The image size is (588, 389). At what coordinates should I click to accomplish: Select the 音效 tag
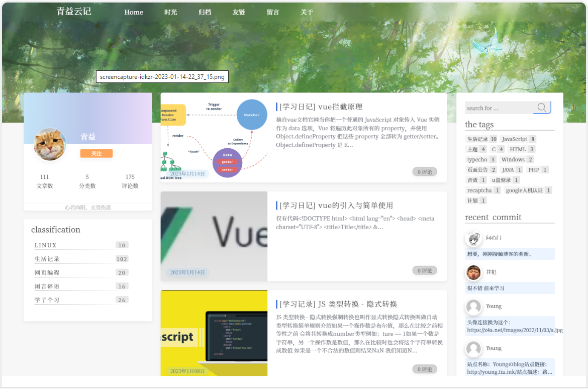pyautogui.click(x=476, y=180)
